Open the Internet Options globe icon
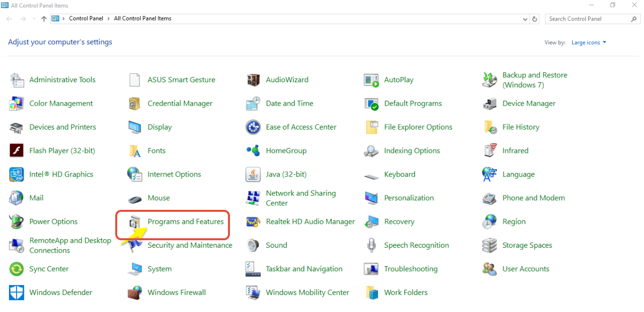 (135, 174)
